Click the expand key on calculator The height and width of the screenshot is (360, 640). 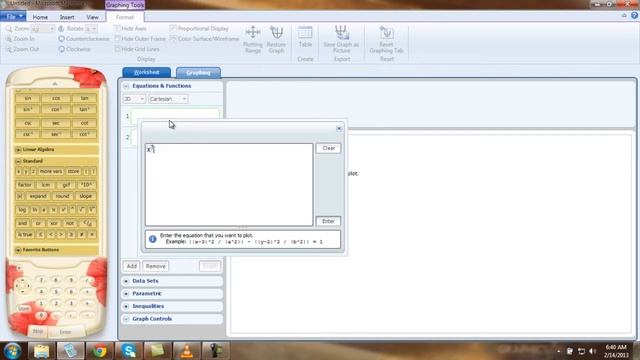tap(38, 196)
